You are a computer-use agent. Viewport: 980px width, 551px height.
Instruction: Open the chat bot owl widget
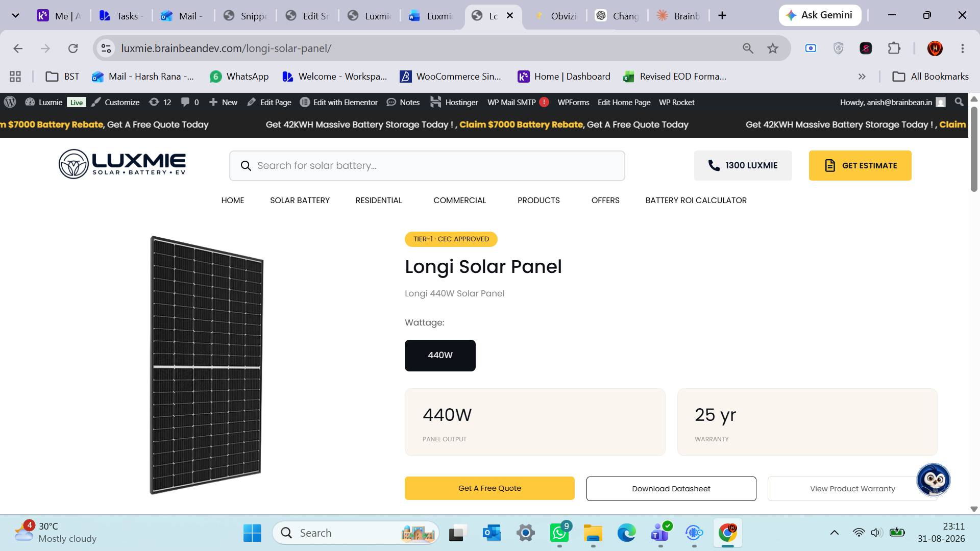tap(934, 480)
